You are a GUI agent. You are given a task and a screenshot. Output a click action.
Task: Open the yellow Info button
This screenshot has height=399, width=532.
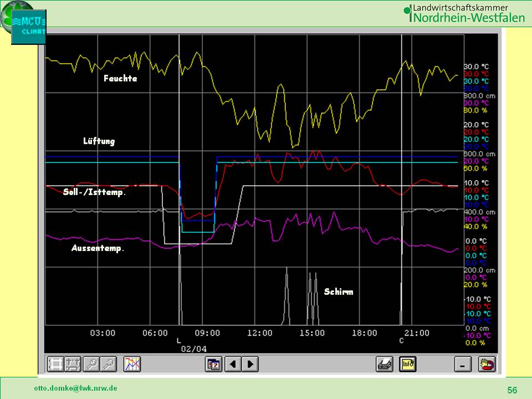[x=408, y=364]
